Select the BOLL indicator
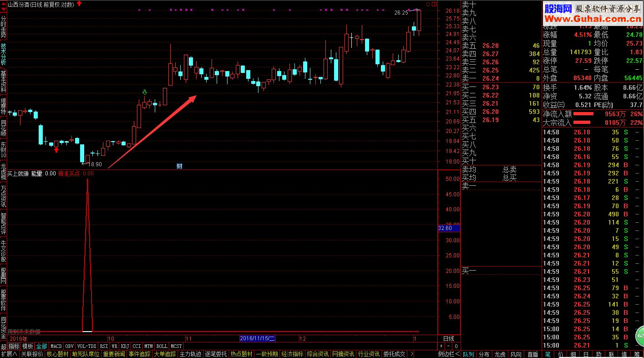This screenshot has height=358, width=644. click(x=162, y=347)
